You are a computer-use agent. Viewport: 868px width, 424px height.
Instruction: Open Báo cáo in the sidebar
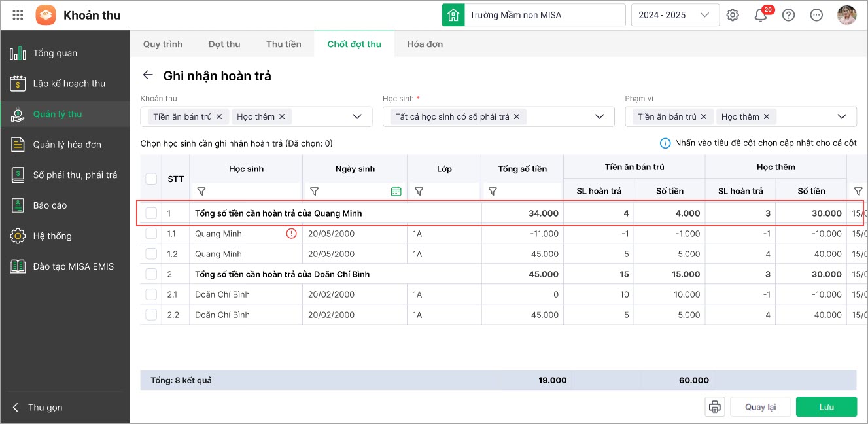tap(50, 205)
